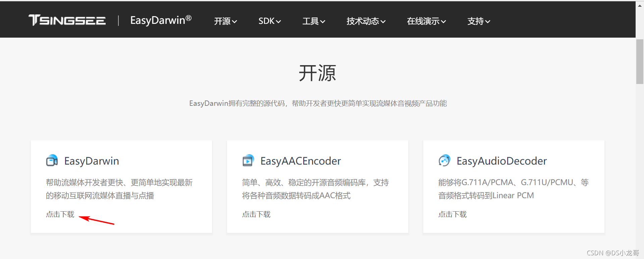Expand the chevron next to 技术动态
This screenshot has height=259, width=644.
383,22
